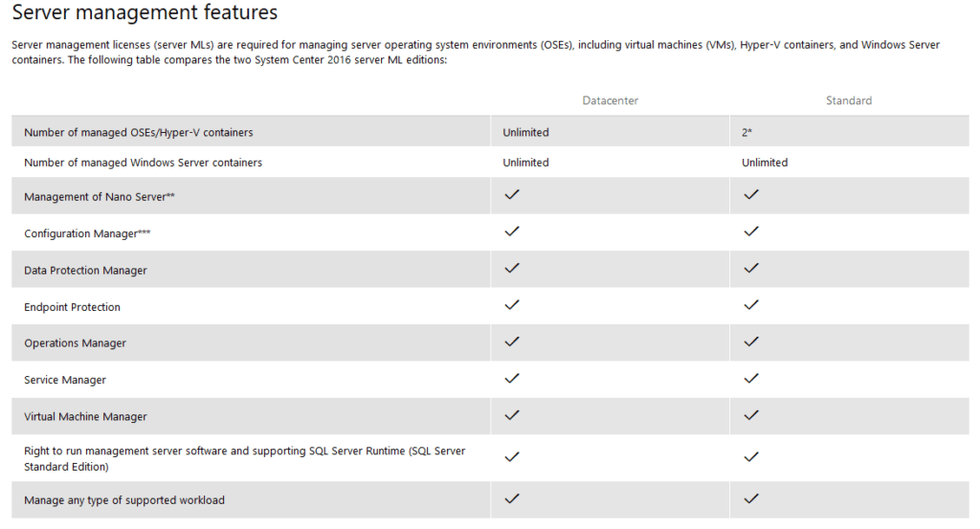Click the Standard column header

849,100
